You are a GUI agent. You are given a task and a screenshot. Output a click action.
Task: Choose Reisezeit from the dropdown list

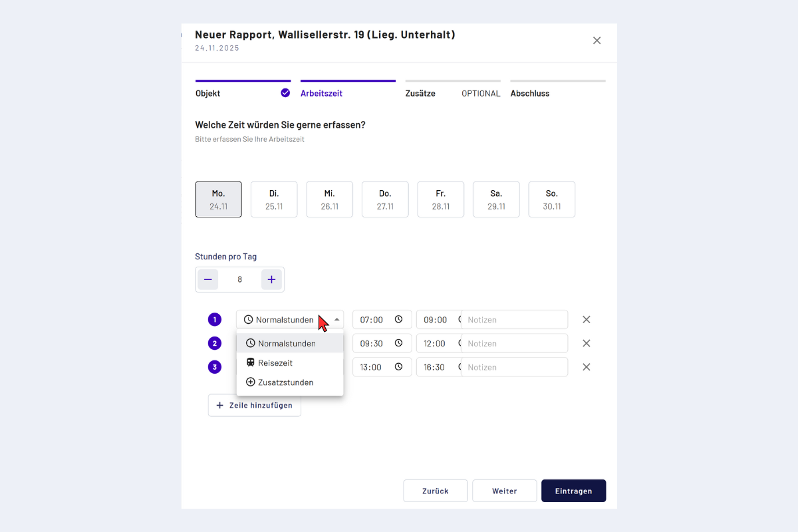(275, 363)
